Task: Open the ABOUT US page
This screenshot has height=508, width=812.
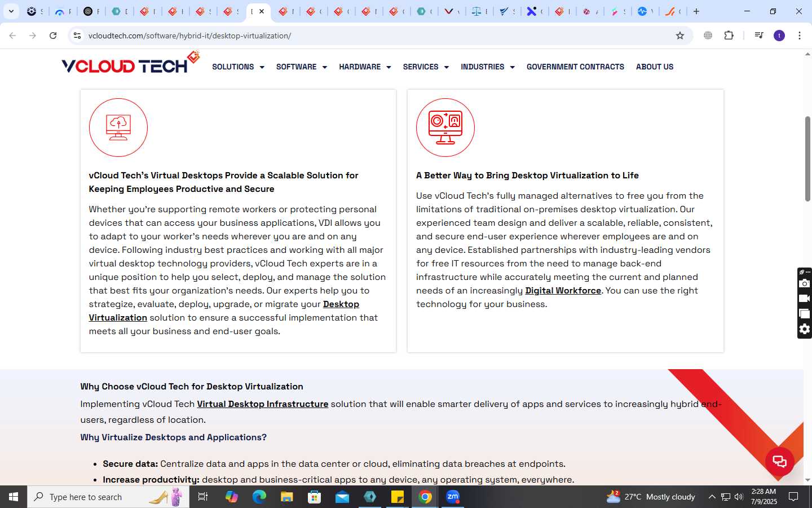Action: 655,67
